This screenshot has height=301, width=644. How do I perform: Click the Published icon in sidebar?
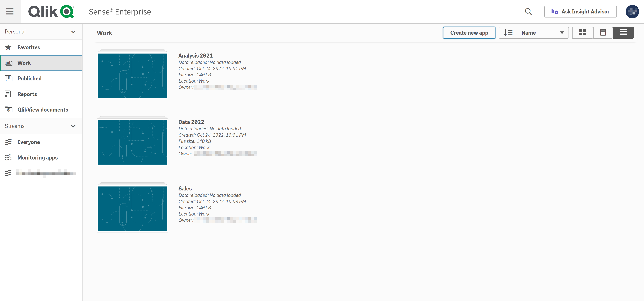pos(9,78)
